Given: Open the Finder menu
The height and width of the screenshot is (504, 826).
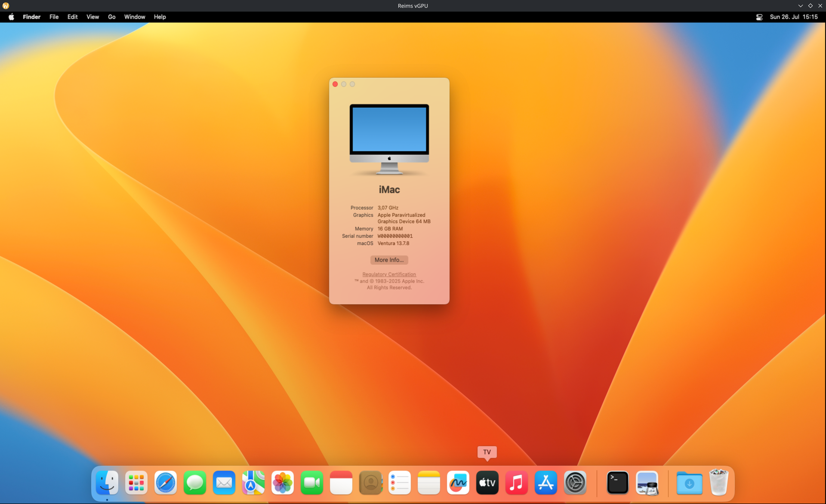Looking at the screenshot, I should click(x=31, y=17).
